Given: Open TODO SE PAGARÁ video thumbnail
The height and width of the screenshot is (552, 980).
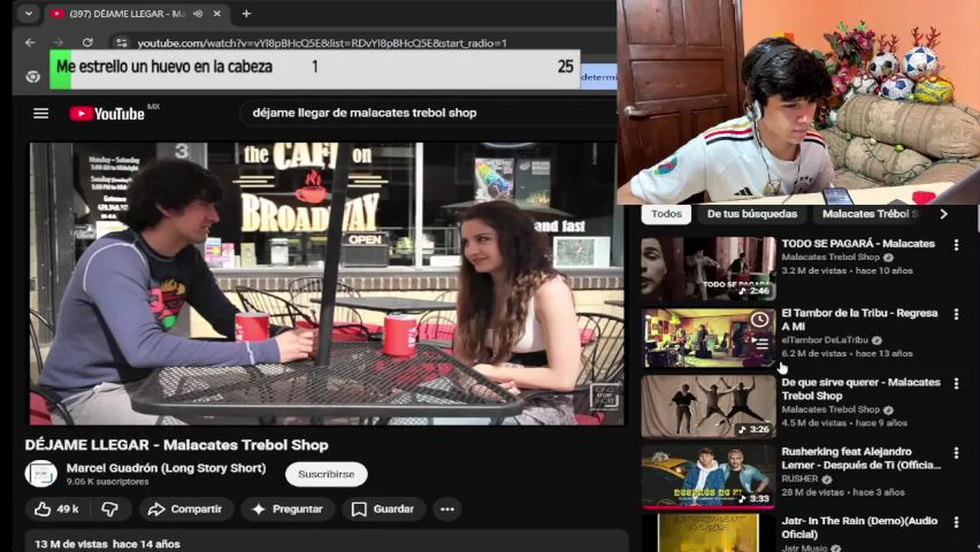Looking at the screenshot, I should pyautogui.click(x=709, y=268).
